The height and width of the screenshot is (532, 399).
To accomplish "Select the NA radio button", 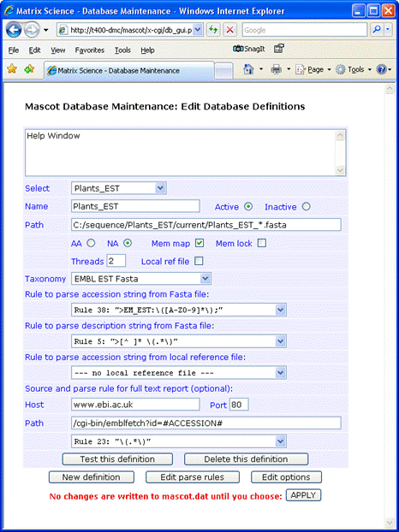I will point(128,243).
